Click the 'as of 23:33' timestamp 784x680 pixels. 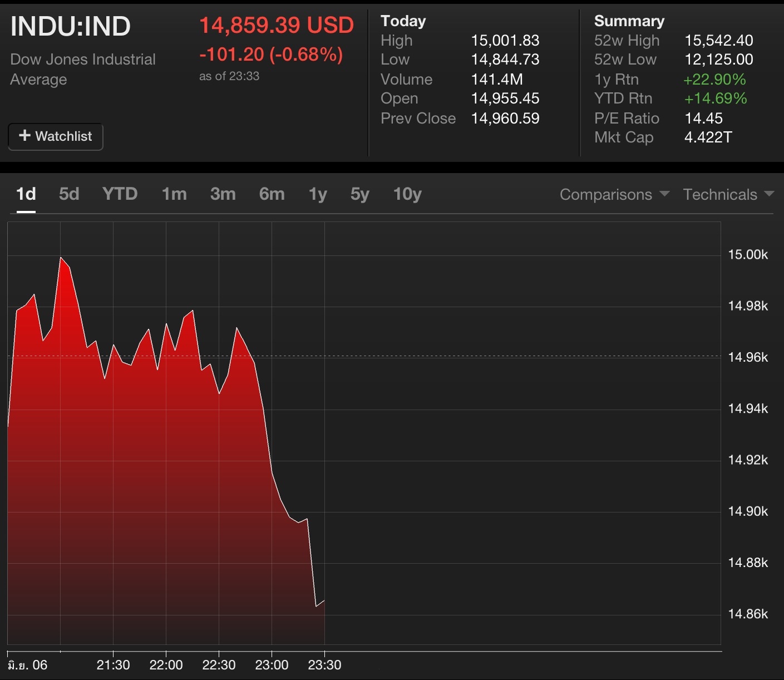pos(229,76)
